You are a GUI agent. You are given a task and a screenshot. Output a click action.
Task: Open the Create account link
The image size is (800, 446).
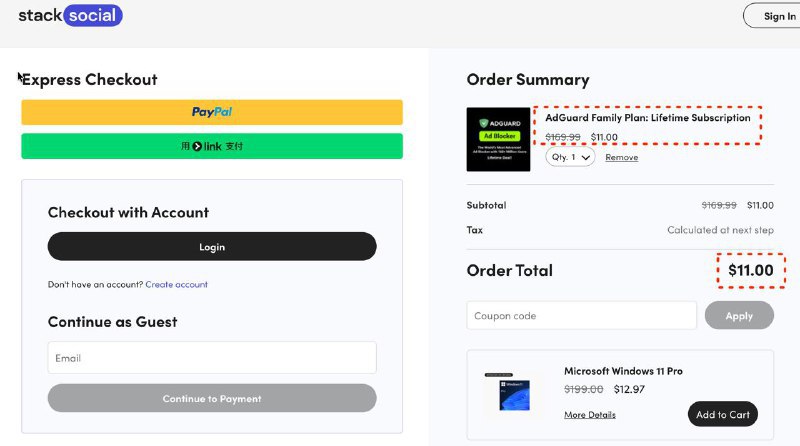coord(177,285)
